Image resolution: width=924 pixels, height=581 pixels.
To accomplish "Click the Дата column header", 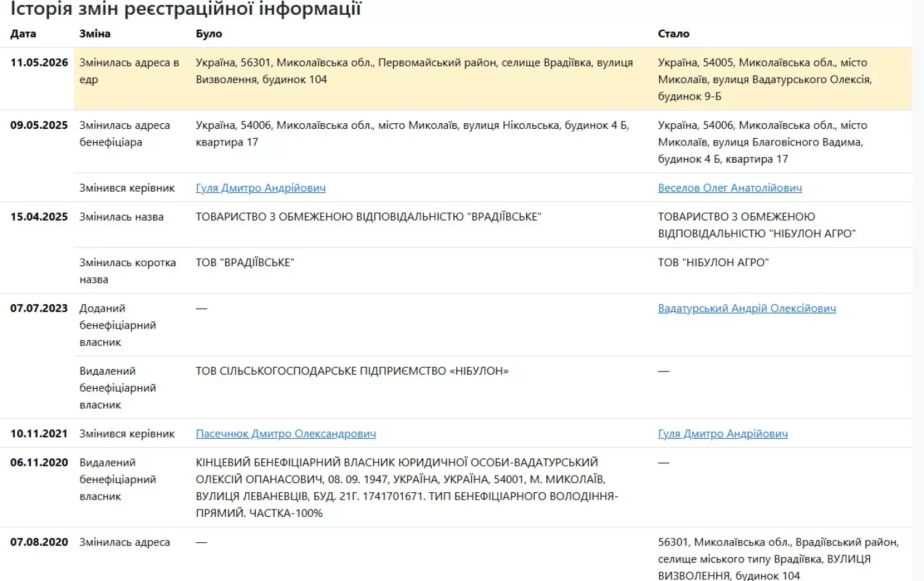I will click(23, 34).
